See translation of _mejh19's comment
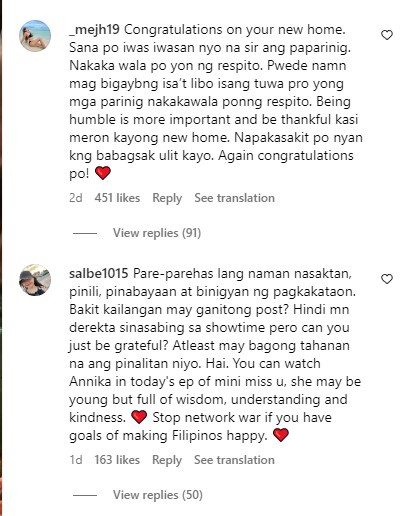402x516 pixels. click(234, 198)
